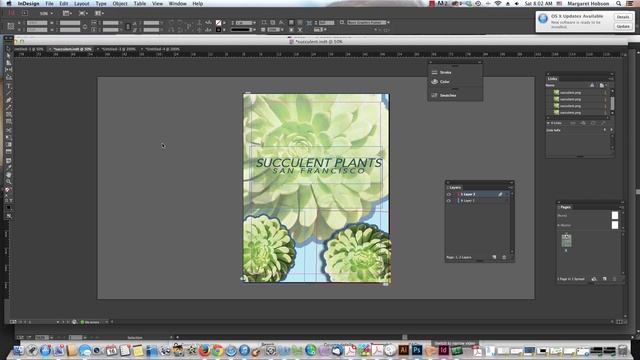This screenshot has height=360, width=640.
Task: Open Spotlight search in menu bar
Action: pyautogui.click(x=619, y=3)
